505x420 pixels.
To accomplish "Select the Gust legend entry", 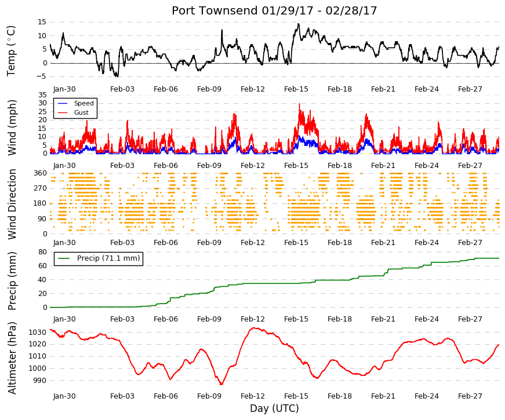I will [x=73, y=112].
